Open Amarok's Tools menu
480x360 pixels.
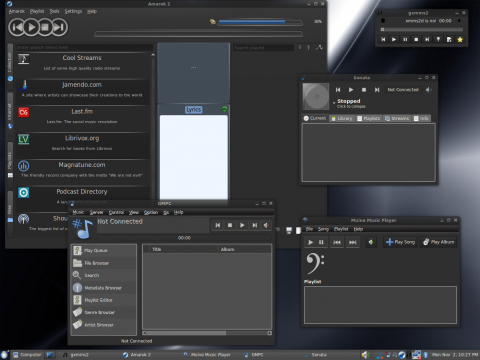coord(54,11)
